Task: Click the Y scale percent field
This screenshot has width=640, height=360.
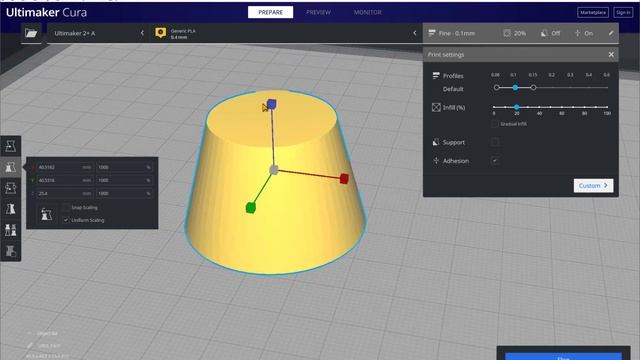Action: tap(124, 180)
